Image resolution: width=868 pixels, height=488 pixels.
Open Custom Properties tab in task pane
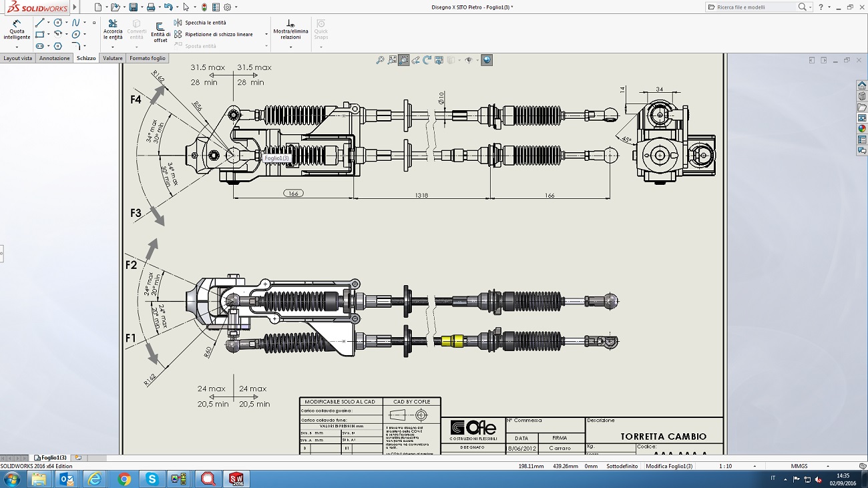click(x=862, y=140)
